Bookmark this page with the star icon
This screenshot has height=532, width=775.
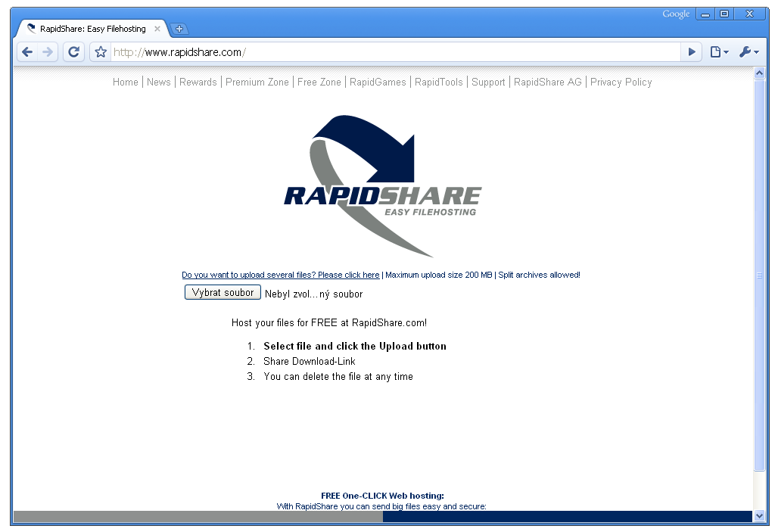coord(101,52)
